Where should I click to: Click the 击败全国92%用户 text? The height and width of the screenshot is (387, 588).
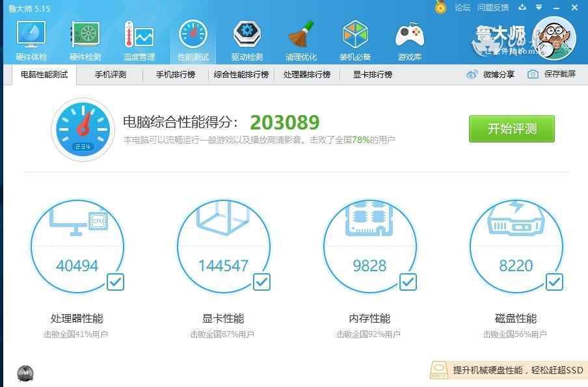(x=369, y=334)
